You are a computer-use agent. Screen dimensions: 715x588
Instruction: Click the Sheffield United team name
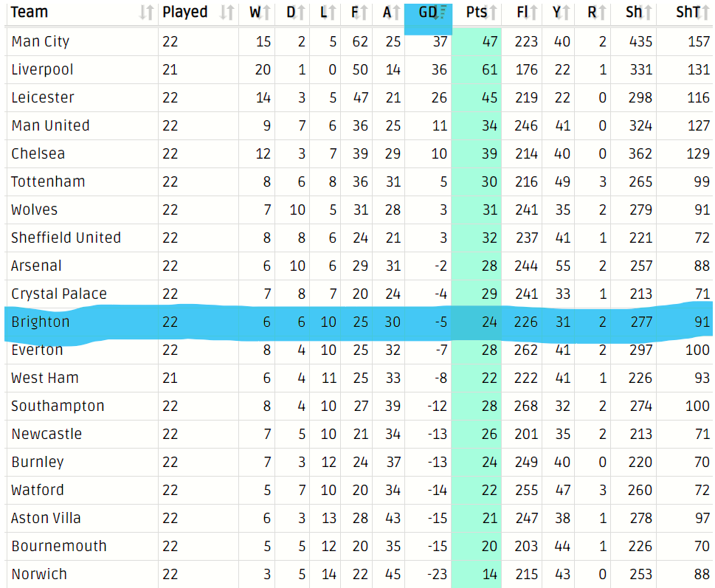pyautogui.click(x=66, y=238)
